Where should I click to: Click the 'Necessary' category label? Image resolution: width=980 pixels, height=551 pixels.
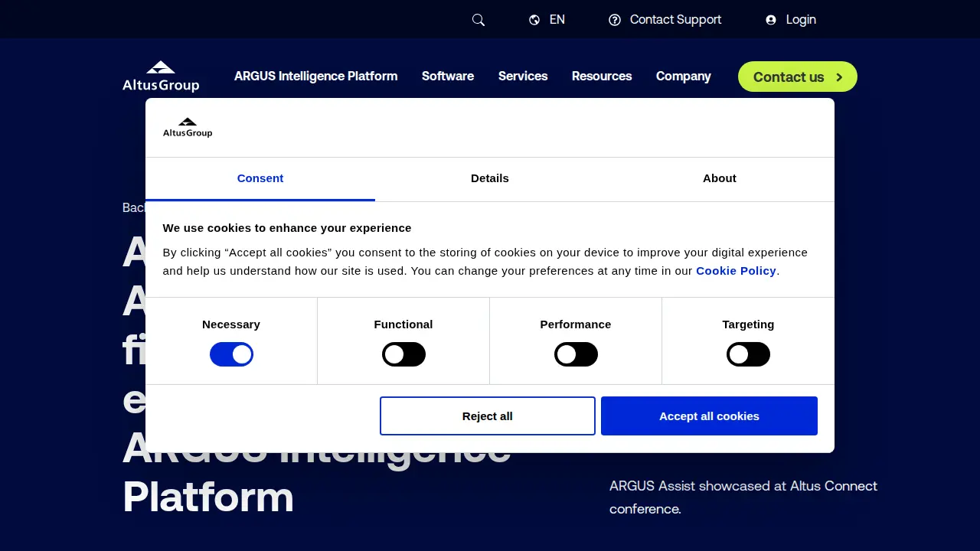pyautogui.click(x=231, y=324)
